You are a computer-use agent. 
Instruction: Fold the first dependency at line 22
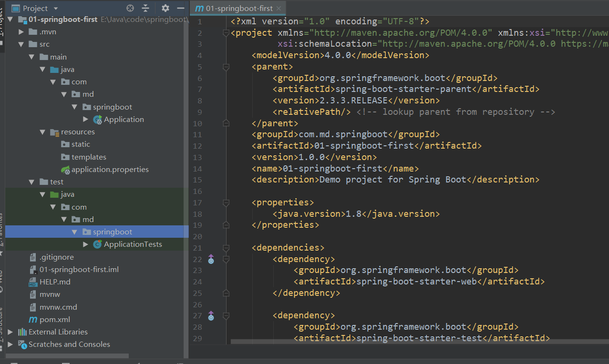click(x=226, y=259)
